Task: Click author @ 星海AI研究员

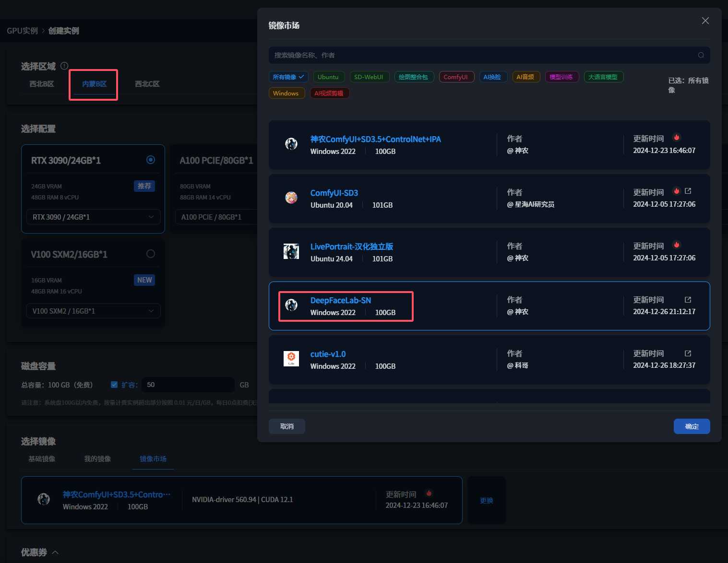Action: point(531,204)
